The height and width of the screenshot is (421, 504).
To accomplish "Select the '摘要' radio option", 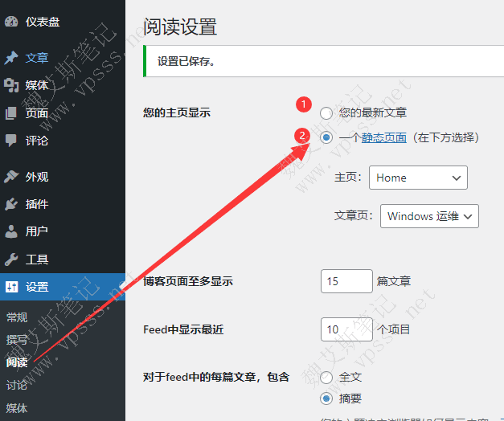I will pyautogui.click(x=326, y=399).
